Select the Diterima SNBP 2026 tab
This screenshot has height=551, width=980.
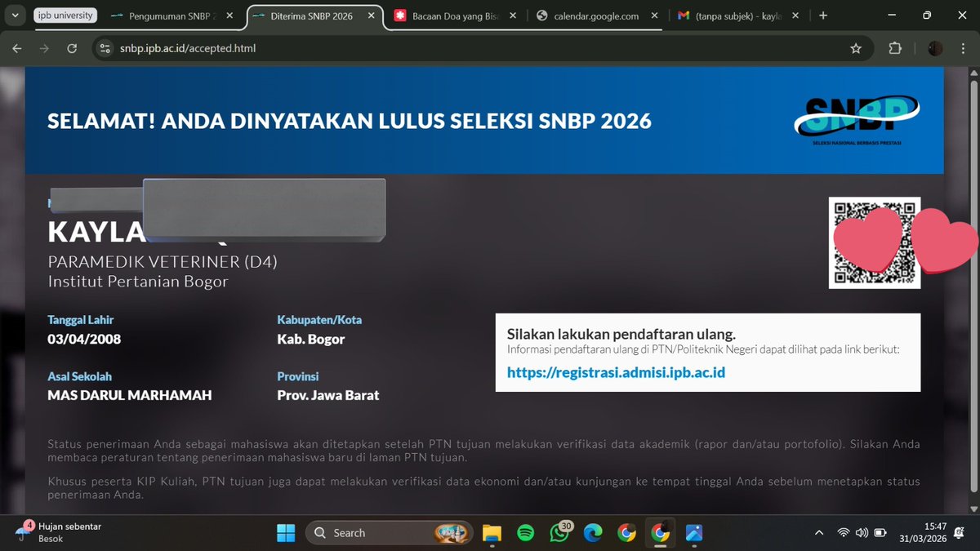313,16
